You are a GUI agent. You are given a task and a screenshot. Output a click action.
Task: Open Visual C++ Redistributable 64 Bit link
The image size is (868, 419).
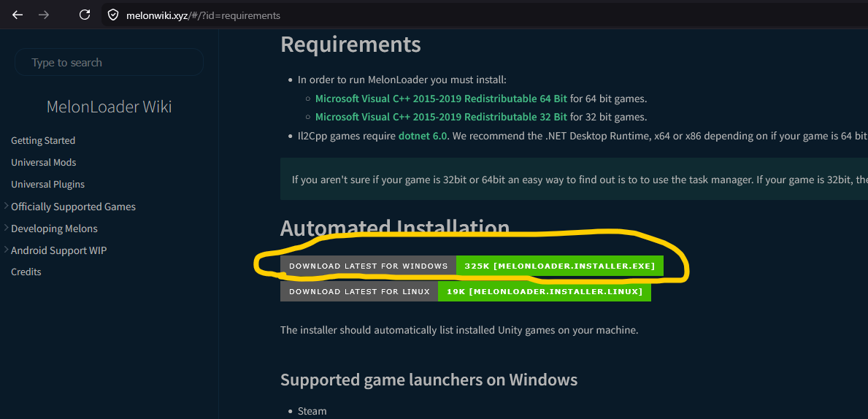(441, 99)
